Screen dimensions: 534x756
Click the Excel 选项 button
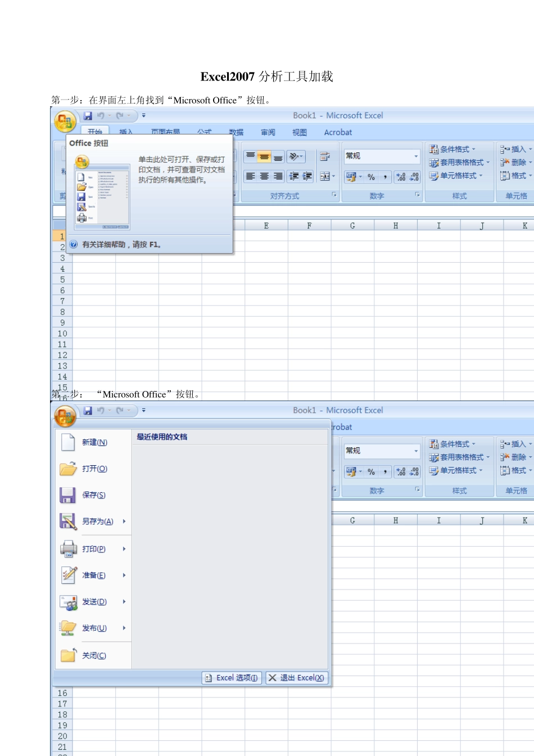coord(232,678)
